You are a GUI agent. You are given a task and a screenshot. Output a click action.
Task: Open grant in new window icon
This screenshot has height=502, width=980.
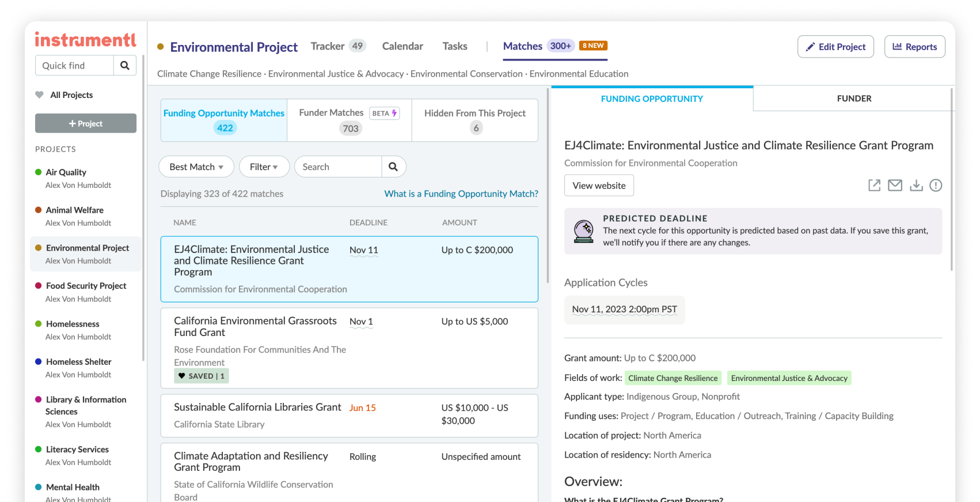click(x=874, y=185)
